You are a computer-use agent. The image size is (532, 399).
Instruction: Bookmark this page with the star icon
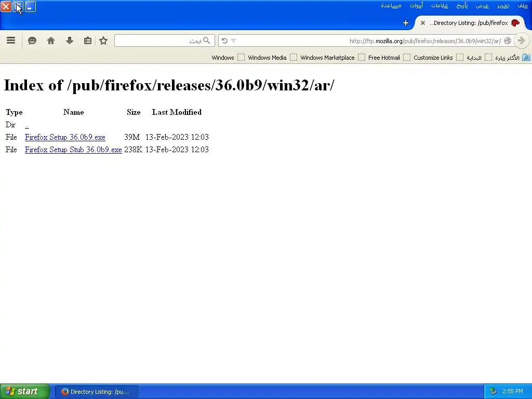click(x=103, y=41)
